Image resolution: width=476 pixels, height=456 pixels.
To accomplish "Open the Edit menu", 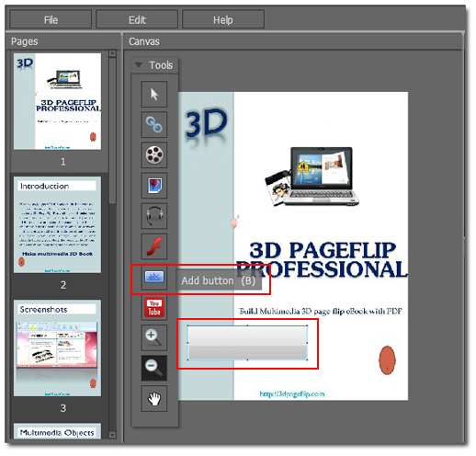I will pyautogui.click(x=137, y=20).
